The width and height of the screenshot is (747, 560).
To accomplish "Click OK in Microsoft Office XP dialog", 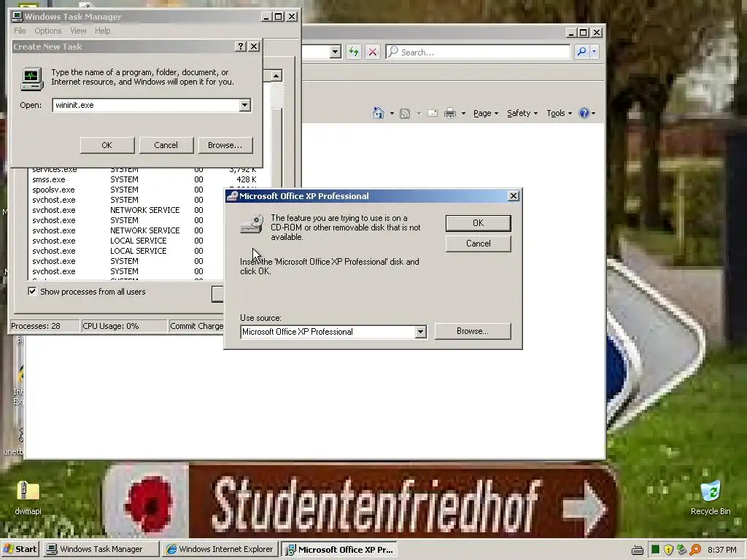I will 479,223.
